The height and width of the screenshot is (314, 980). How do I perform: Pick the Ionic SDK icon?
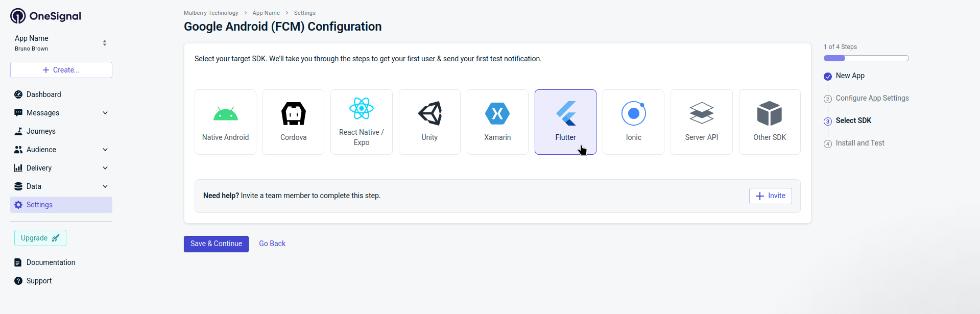[x=634, y=113]
